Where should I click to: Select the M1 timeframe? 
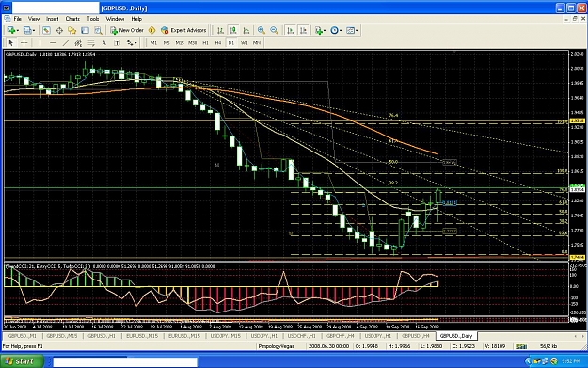[153, 43]
